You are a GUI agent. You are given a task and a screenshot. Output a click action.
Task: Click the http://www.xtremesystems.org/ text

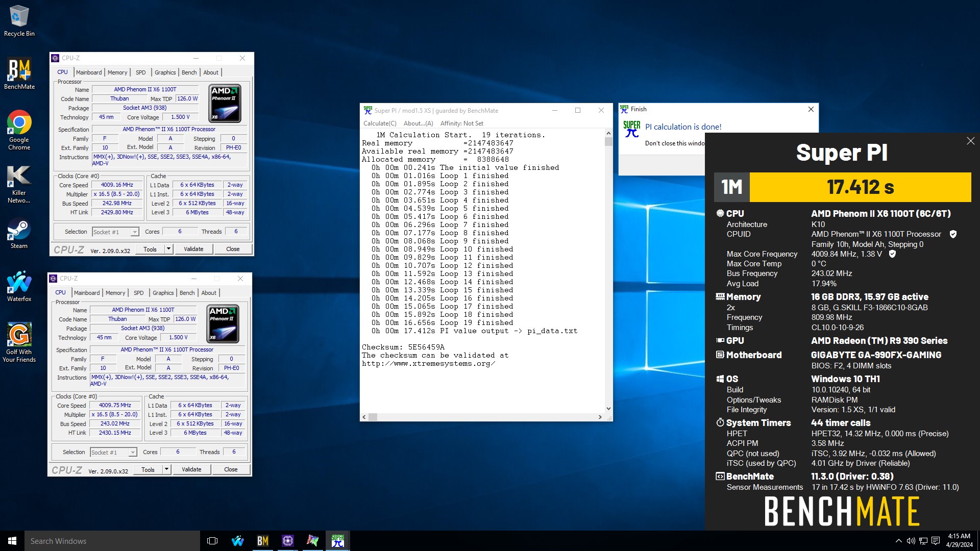tap(428, 364)
